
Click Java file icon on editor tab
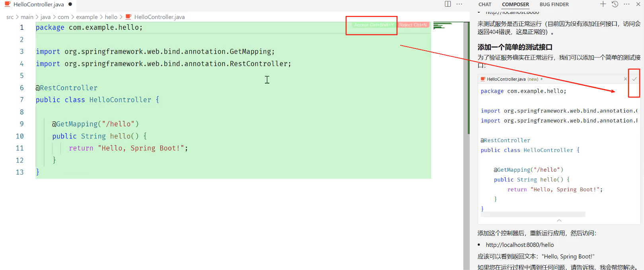8,4
